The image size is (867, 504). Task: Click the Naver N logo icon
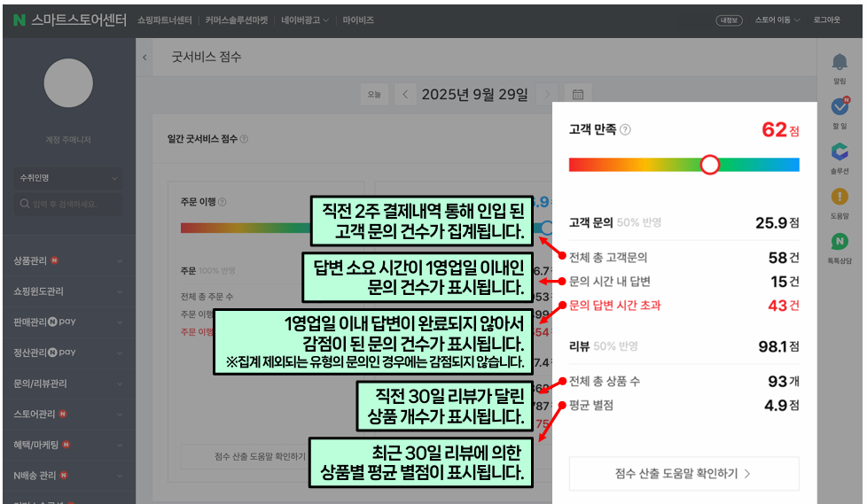(19, 19)
